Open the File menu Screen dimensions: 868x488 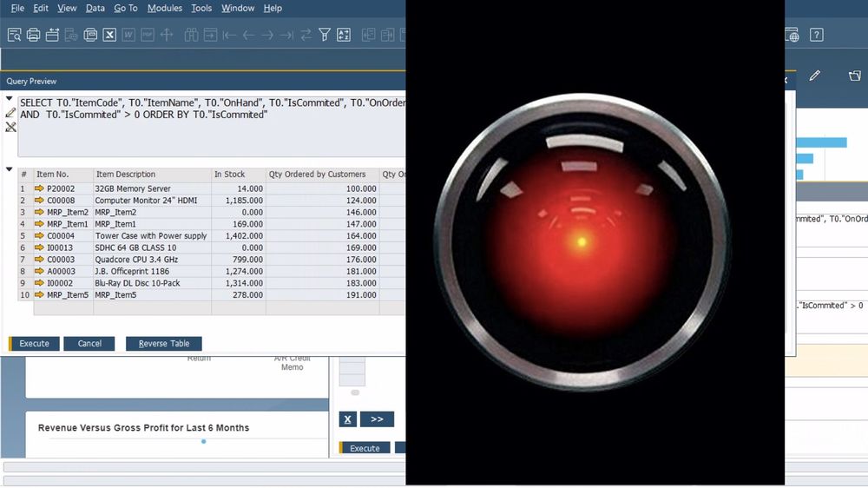[17, 9]
